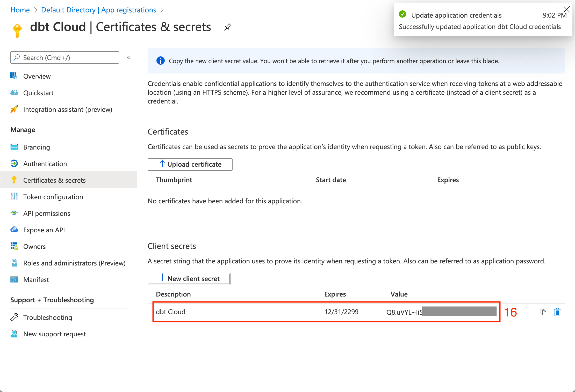Open the Manifest editor icon
The image size is (575, 392).
14,279
